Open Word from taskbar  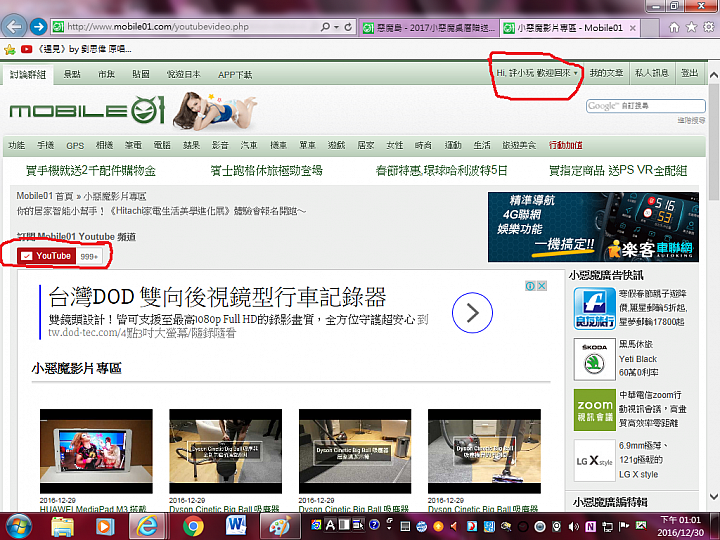coord(236,526)
